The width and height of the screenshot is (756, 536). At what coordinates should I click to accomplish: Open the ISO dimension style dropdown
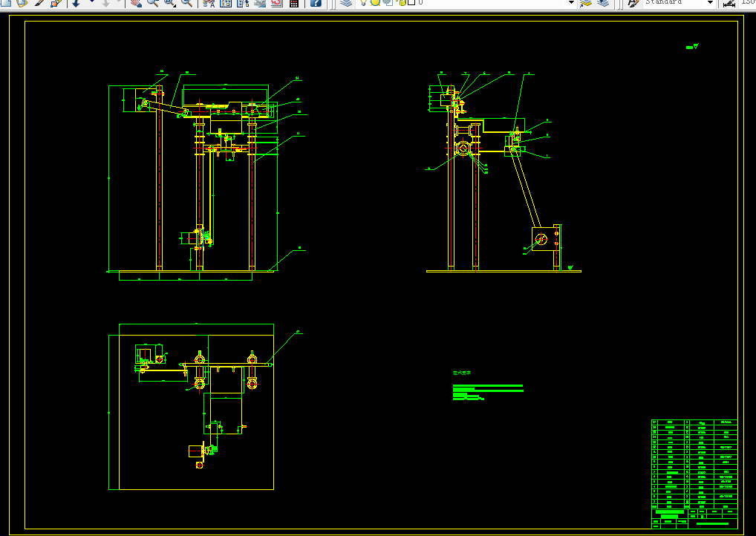pos(748,2)
